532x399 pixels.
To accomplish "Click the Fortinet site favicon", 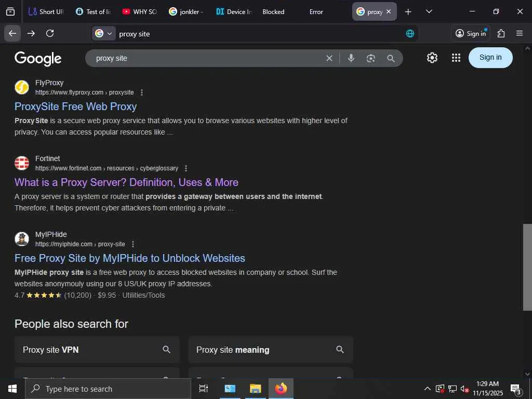I will click(x=22, y=163).
